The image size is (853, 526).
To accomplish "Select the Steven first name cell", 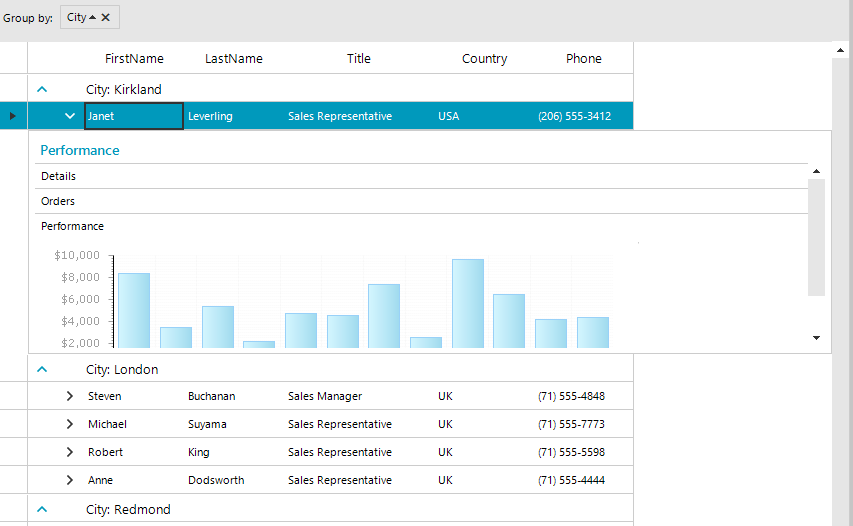I will click(x=134, y=396).
